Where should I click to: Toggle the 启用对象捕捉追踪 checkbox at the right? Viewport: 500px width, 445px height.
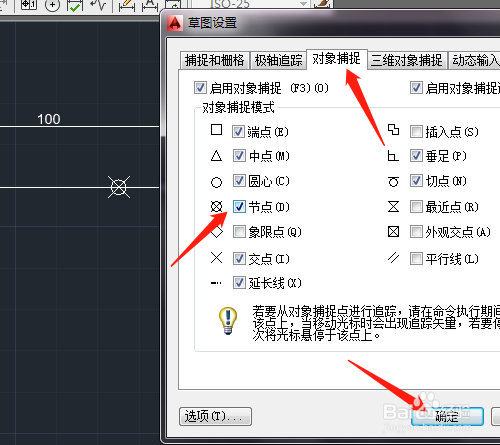coord(416,88)
